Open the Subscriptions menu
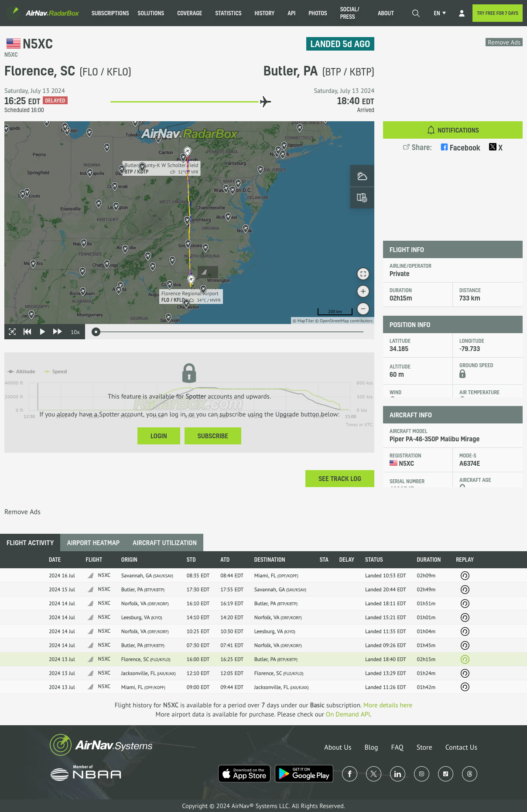The image size is (527, 812). point(110,13)
